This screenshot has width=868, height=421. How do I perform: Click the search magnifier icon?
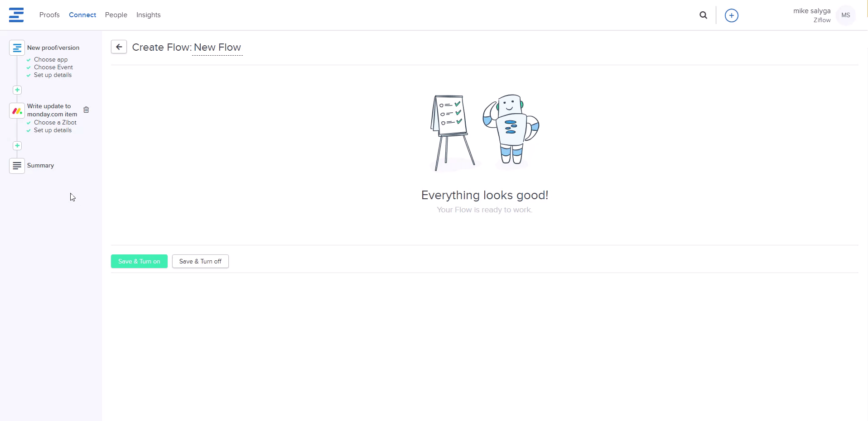click(704, 15)
